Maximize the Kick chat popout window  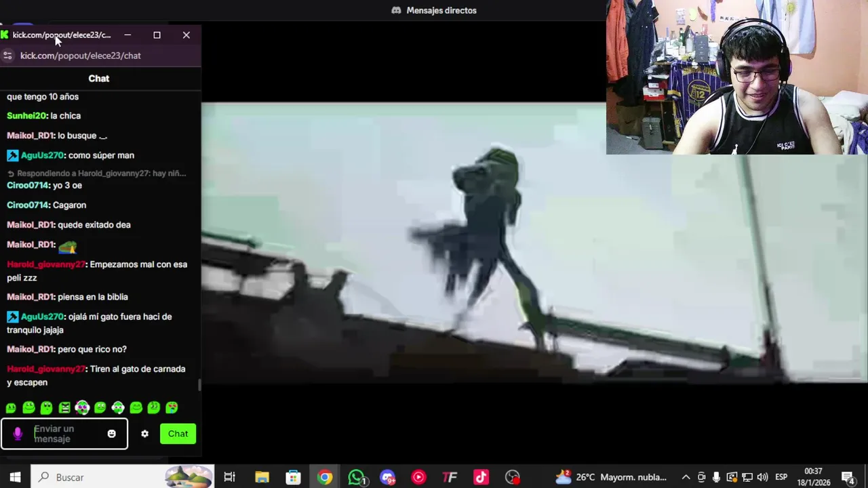tap(157, 35)
